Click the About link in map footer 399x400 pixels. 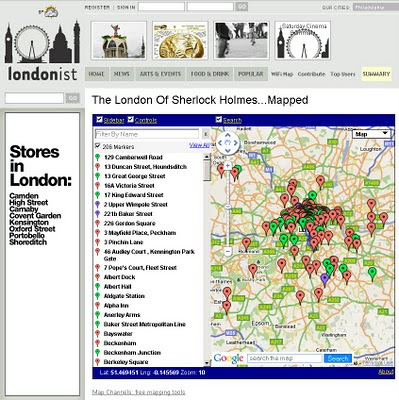386,372
